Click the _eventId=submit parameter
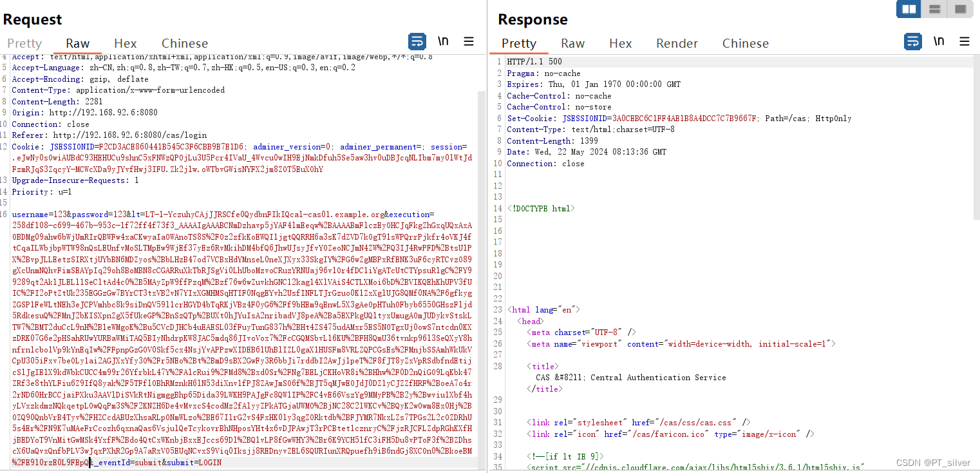This screenshot has width=980, height=473. click(127, 462)
